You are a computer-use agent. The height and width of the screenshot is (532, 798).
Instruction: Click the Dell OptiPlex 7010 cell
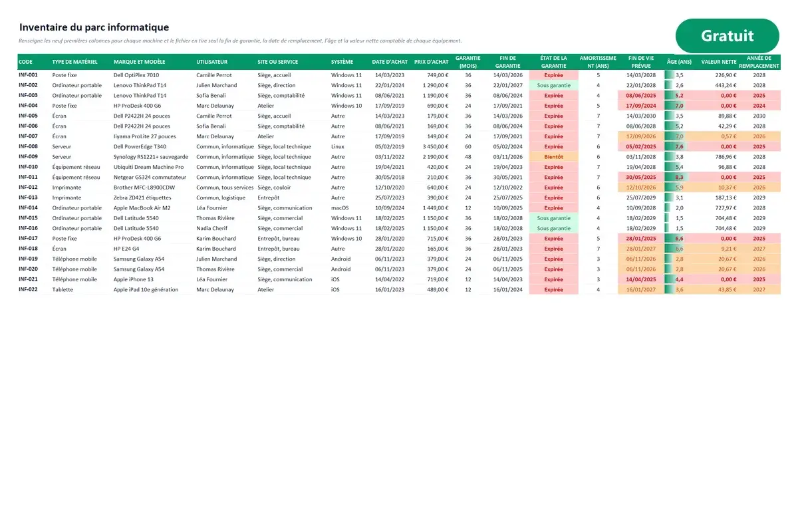coord(136,75)
